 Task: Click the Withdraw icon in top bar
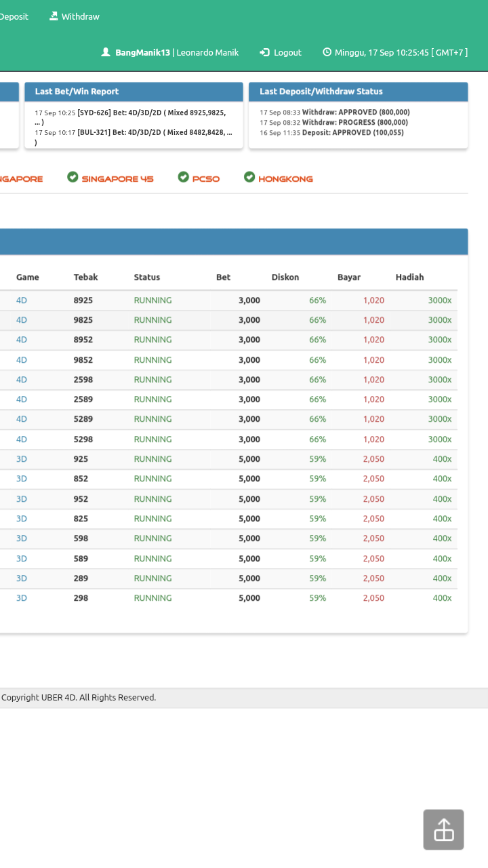pos(54,16)
